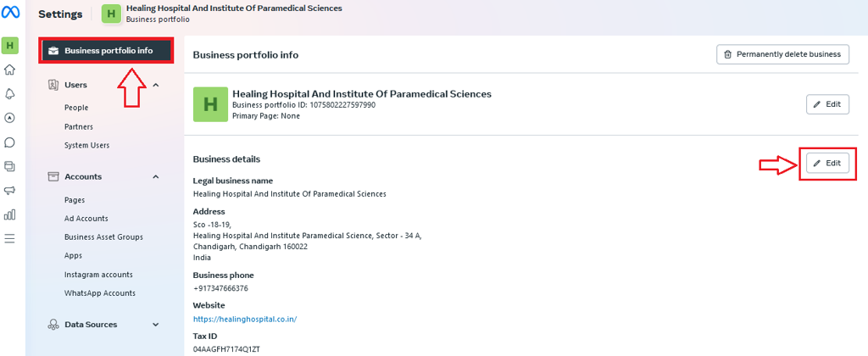
Task: Click the compass icon in left rail
Action: click(x=10, y=118)
